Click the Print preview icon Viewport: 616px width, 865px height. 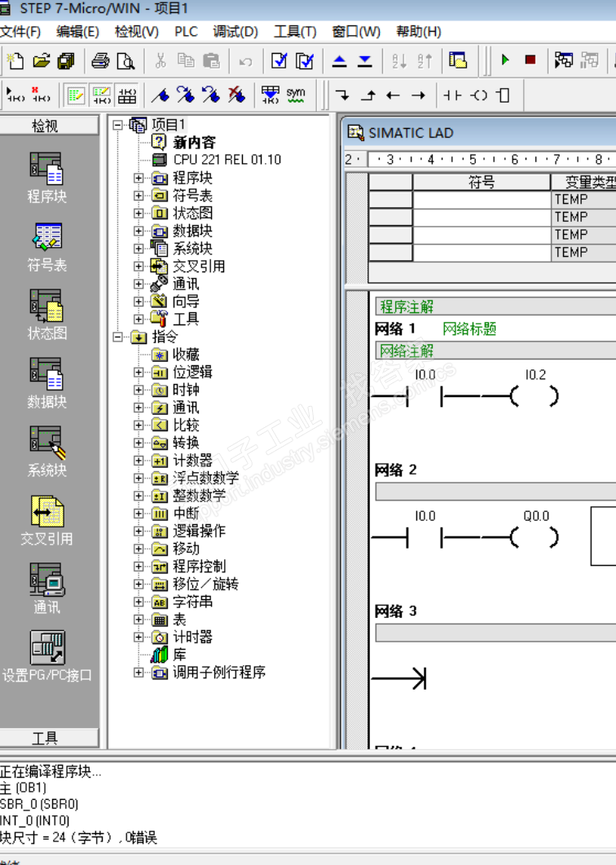point(125,60)
